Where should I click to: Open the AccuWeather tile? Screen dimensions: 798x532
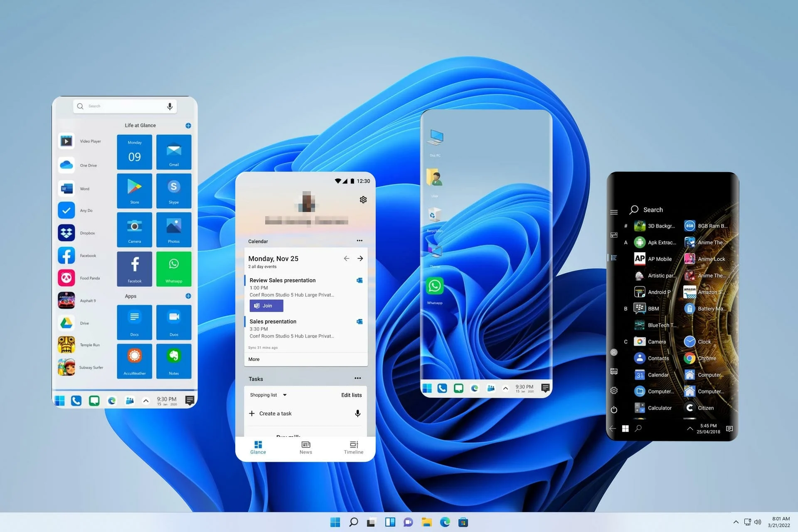pos(134,361)
